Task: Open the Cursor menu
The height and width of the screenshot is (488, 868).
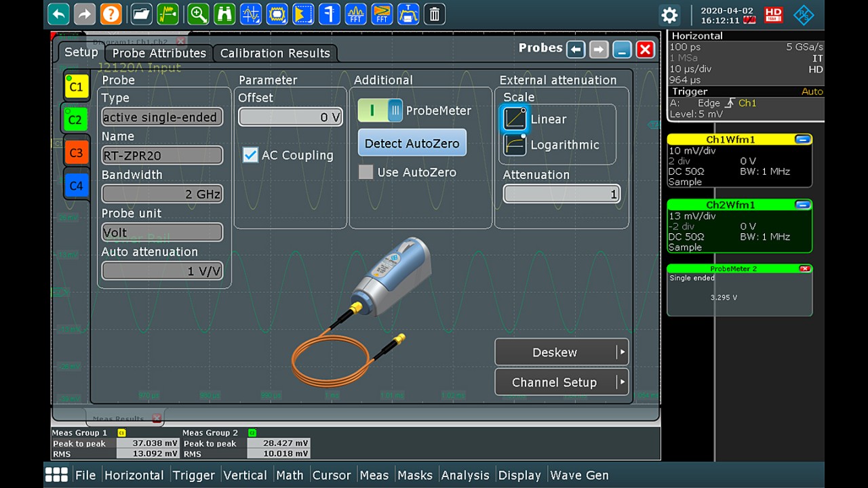Action: [332, 475]
